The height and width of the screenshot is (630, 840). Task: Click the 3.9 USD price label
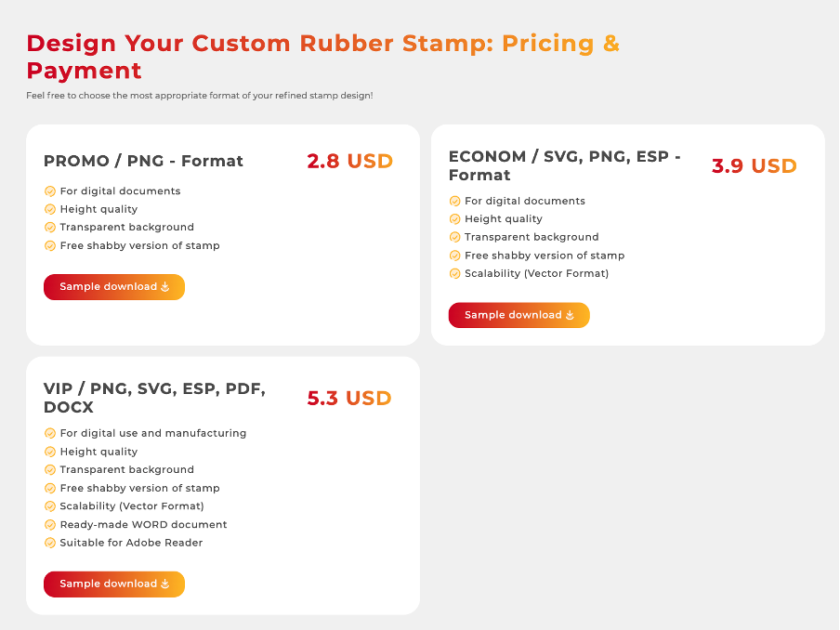point(754,166)
